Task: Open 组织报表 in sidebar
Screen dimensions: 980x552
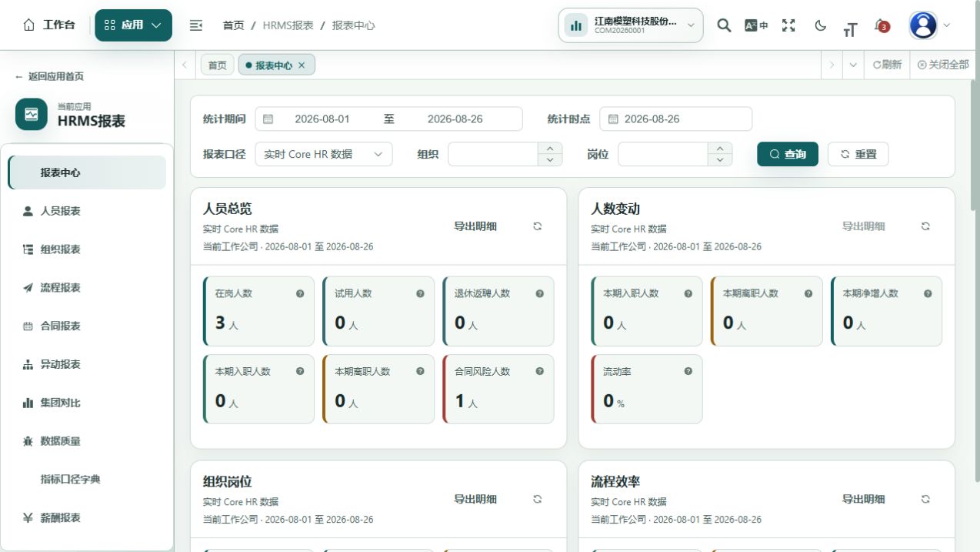Action: 87,249
